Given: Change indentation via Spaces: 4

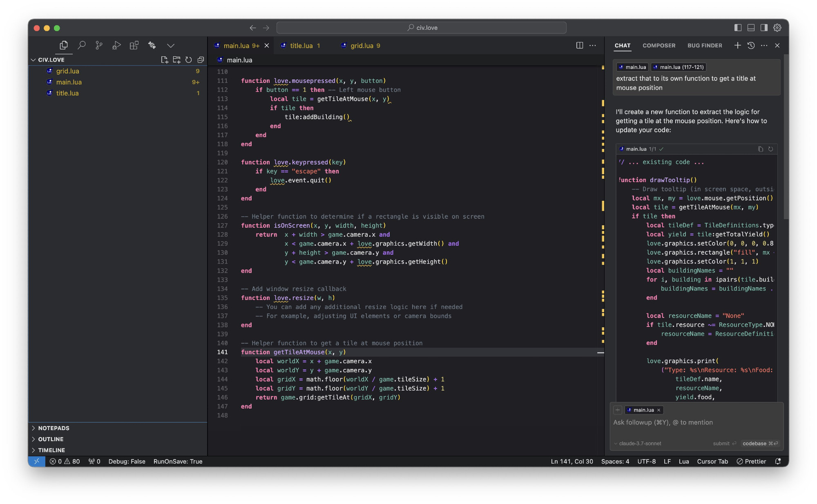Looking at the screenshot, I should [x=615, y=462].
